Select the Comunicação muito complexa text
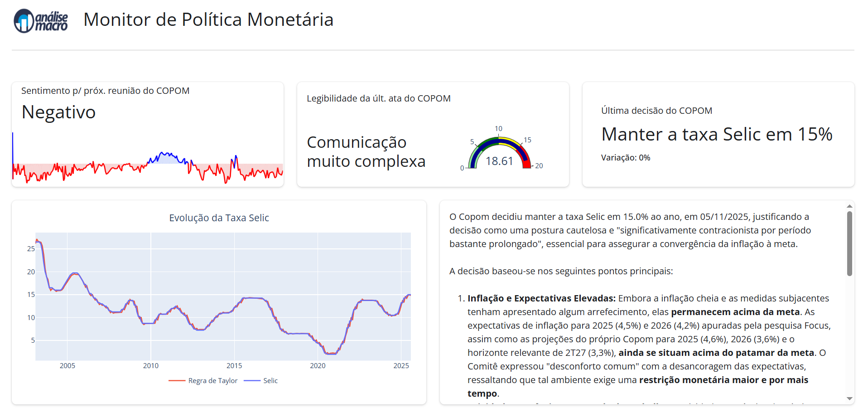 pos(366,152)
